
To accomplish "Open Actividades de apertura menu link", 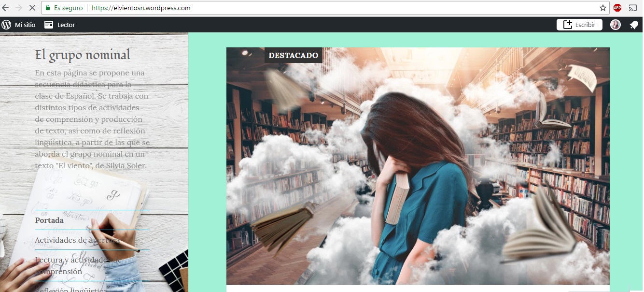I will [77, 240].
